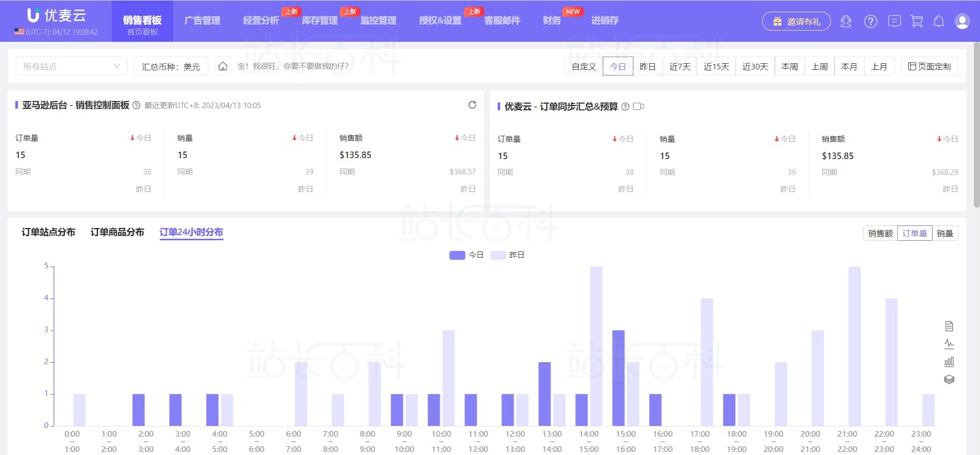Click help icon next to 订单同步汇总&预算 title
980x455 pixels.
tap(625, 107)
